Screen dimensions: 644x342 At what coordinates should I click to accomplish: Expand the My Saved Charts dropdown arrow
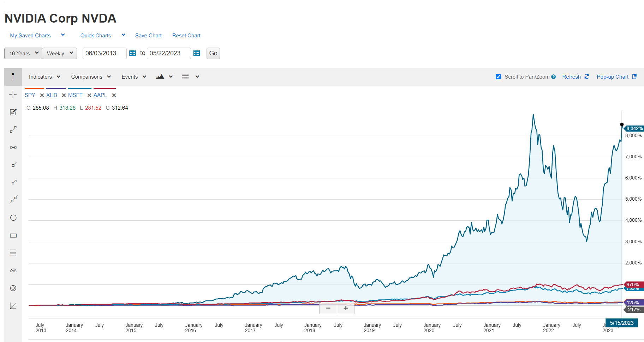pos(63,35)
